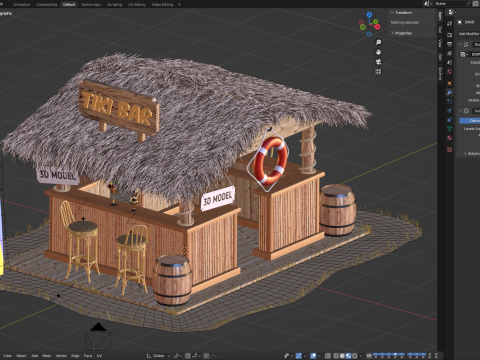Add a new workspace with plus button
Viewport: 480px width, 360px height.
pos(179,4)
